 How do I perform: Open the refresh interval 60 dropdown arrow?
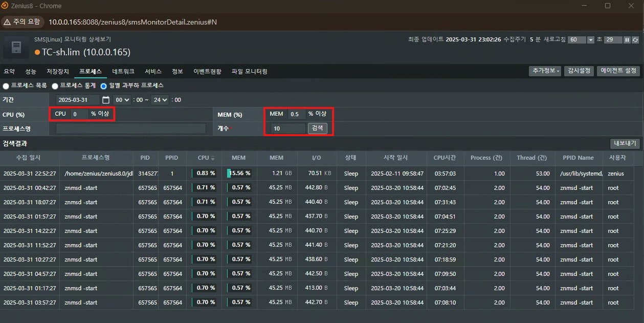coord(591,40)
